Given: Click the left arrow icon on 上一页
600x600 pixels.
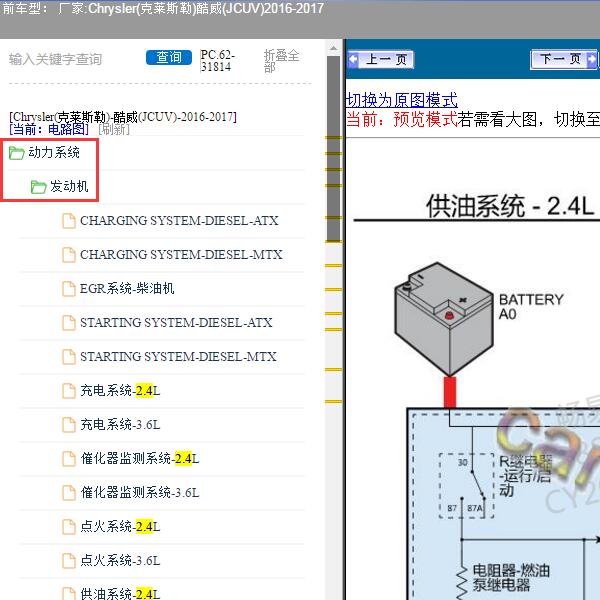Looking at the screenshot, I should click(x=353, y=60).
